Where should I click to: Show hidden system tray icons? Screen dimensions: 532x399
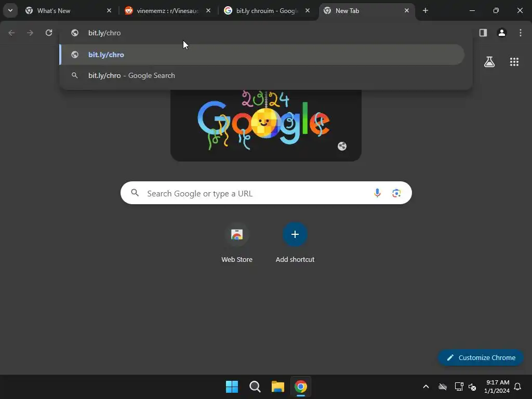pos(426,387)
